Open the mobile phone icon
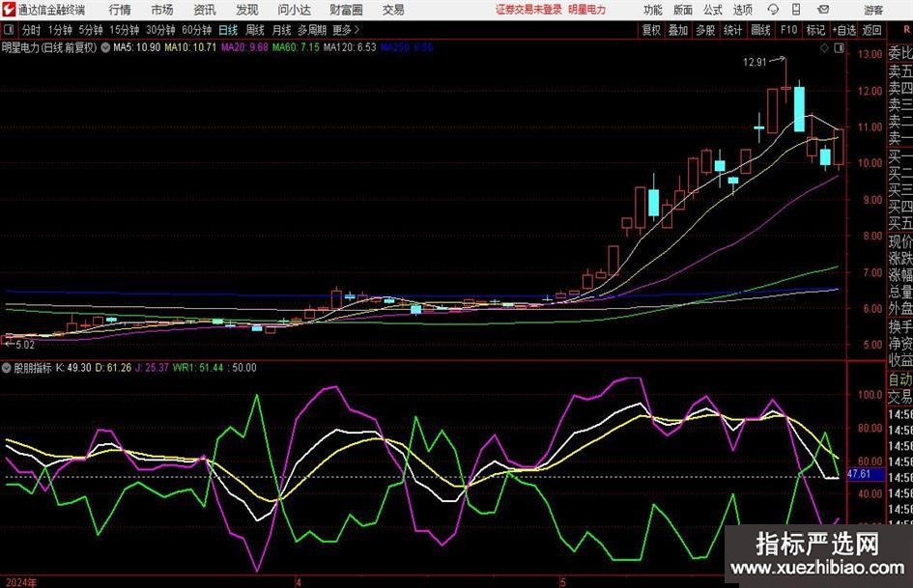Image resolution: width=913 pixels, height=588 pixels. tap(796, 10)
